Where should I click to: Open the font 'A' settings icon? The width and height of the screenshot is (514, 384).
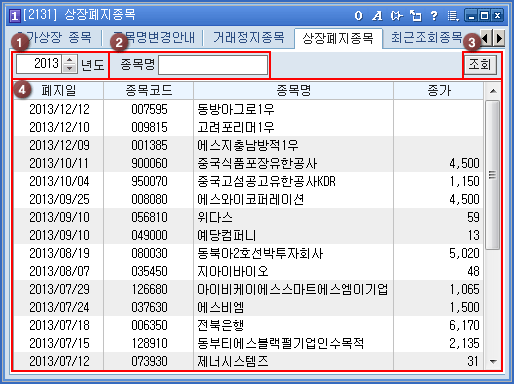pyautogui.click(x=377, y=15)
